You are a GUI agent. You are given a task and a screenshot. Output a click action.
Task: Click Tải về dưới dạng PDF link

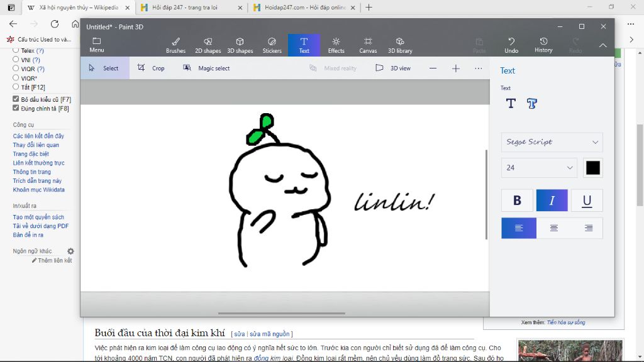click(41, 226)
